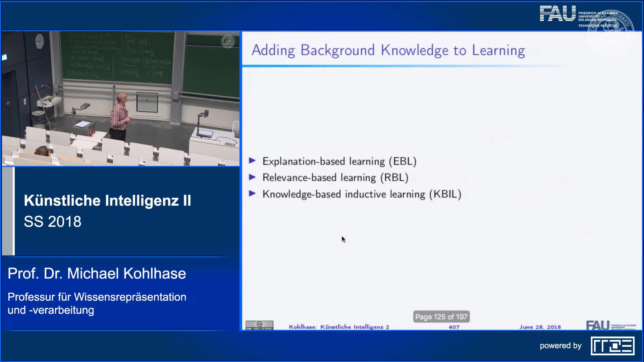Click the Creative Commons license badge on slide
Screen dimensions: 644x362
[259, 325]
